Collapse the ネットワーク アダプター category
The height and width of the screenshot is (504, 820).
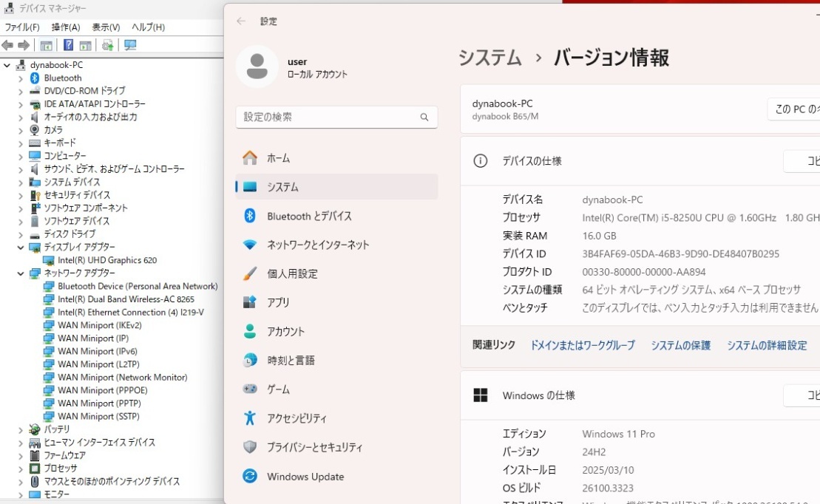pyautogui.click(x=21, y=273)
